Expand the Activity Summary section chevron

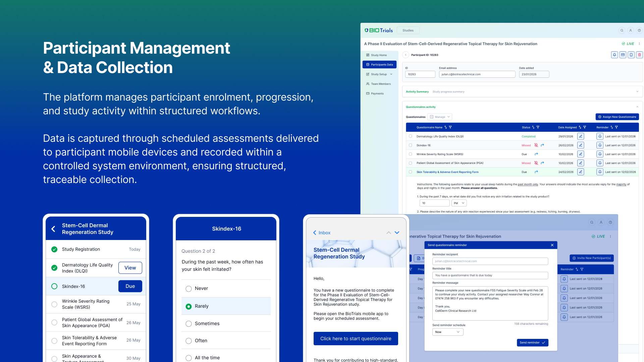pos(637,92)
